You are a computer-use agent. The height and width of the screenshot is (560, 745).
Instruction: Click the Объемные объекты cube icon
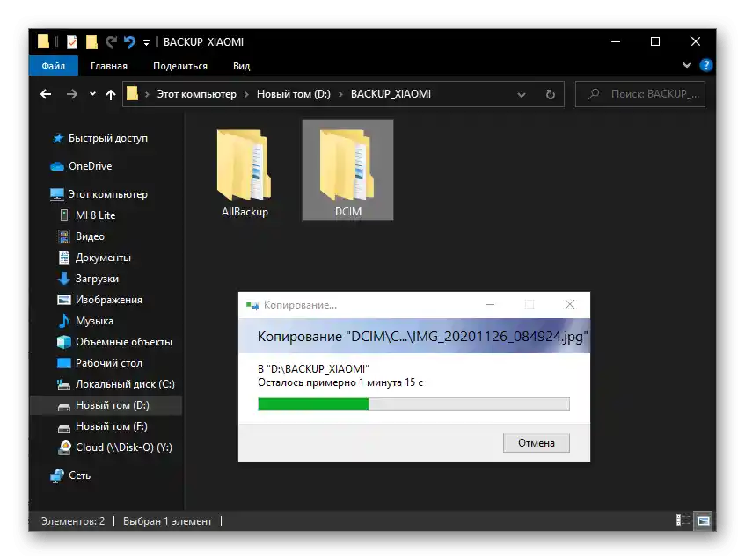(x=63, y=342)
